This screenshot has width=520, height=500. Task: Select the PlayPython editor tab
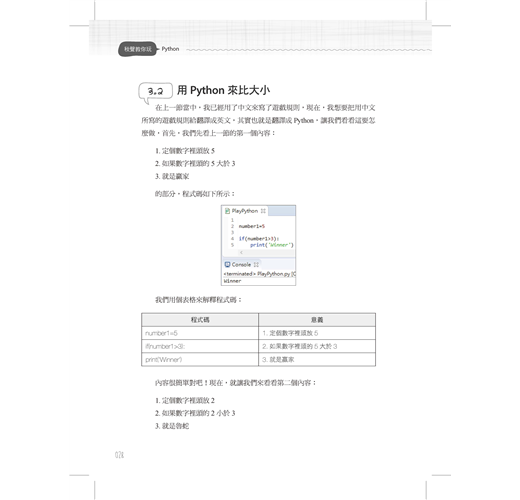click(x=245, y=211)
